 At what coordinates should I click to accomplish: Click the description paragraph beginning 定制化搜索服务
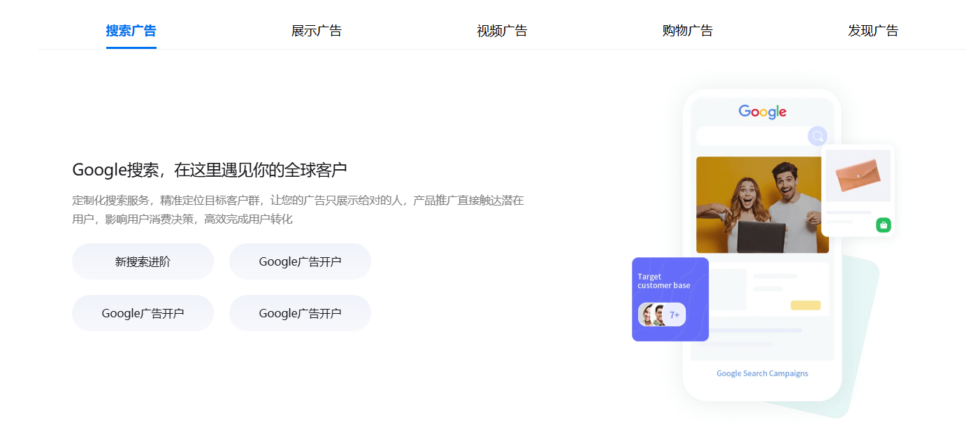point(298,210)
